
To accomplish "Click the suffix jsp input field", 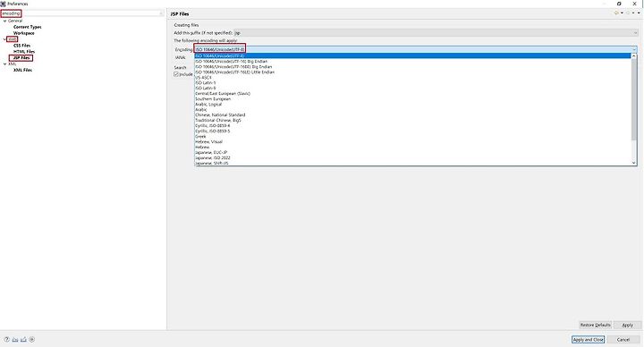I will click(x=436, y=33).
